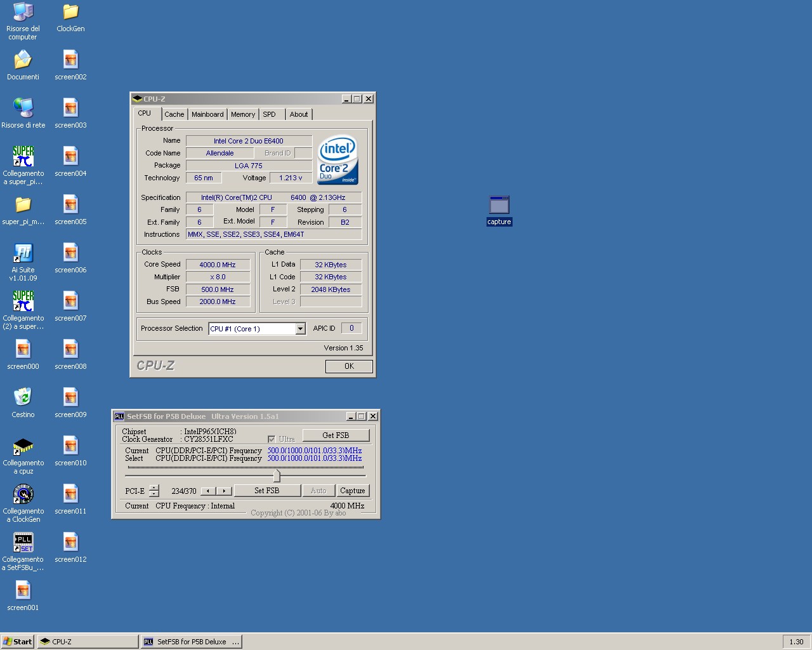Viewport: 812px width, 650px height.
Task: Activate CPU-Z from the taskbar
Action: [x=88, y=642]
